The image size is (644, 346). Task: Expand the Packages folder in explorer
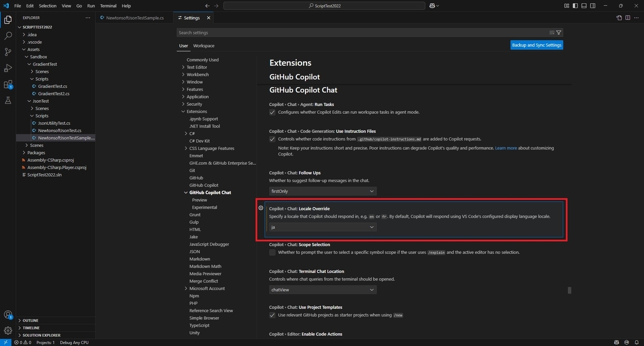(36, 152)
